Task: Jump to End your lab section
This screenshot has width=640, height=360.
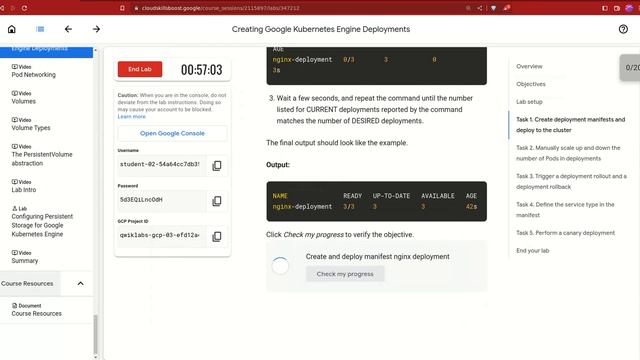Action: click(532, 251)
